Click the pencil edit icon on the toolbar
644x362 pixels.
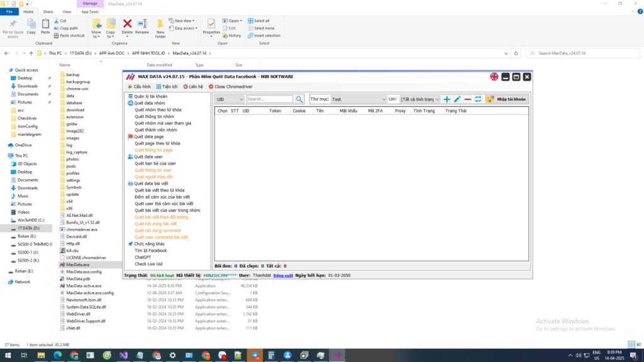click(x=457, y=99)
